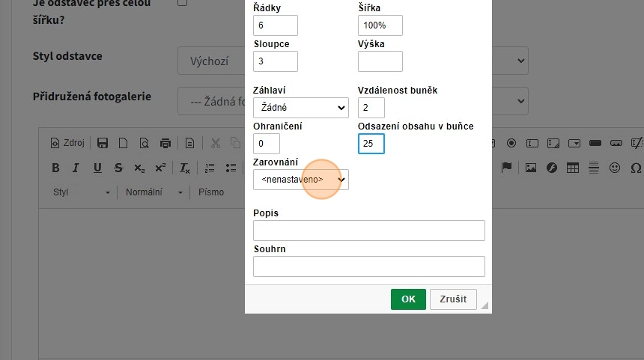Click the Flash insert icon
Viewport: 644px width, 360px height.
coord(552,168)
